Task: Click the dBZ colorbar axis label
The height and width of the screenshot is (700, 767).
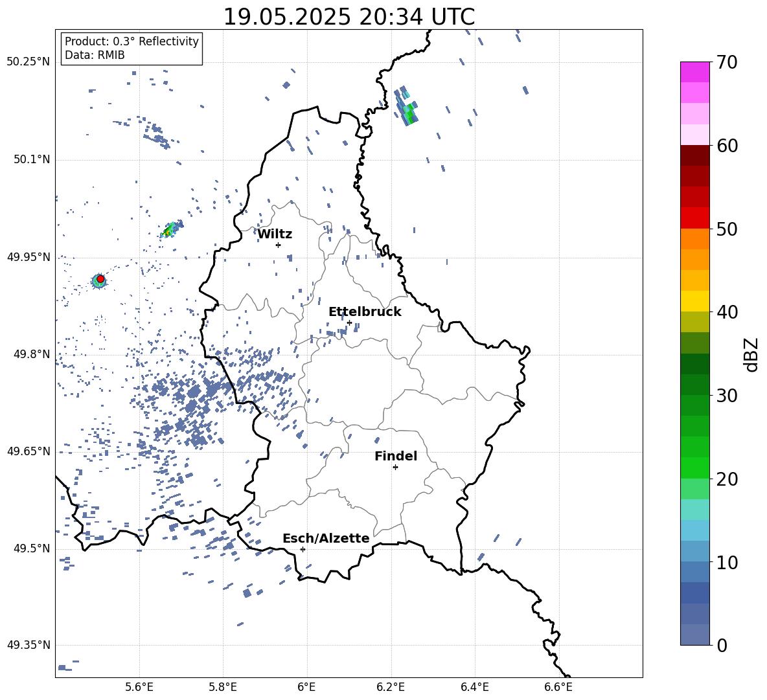Action: click(x=752, y=354)
